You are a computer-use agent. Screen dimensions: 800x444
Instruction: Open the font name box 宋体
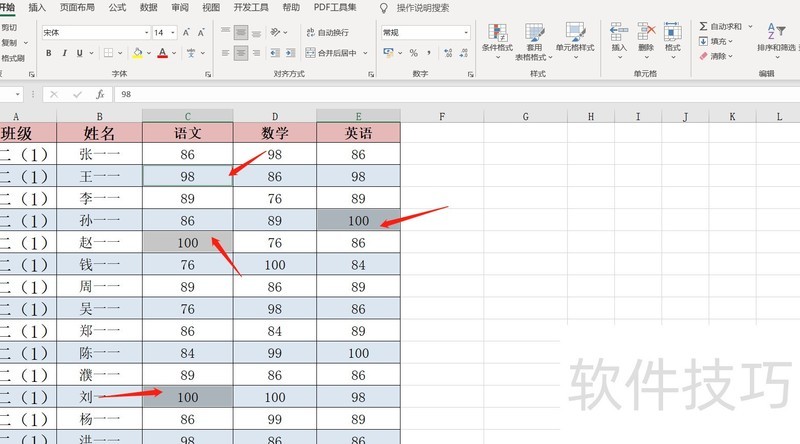coord(96,33)
